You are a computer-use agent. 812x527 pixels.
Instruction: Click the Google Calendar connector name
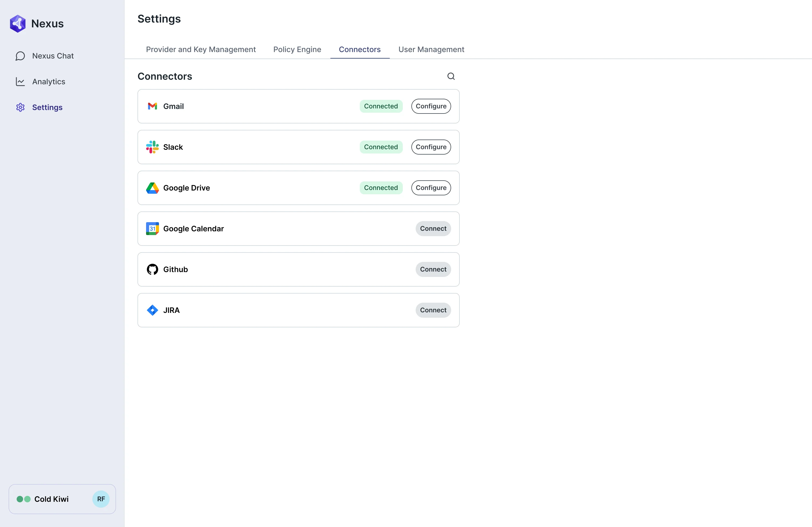point(193,229)
